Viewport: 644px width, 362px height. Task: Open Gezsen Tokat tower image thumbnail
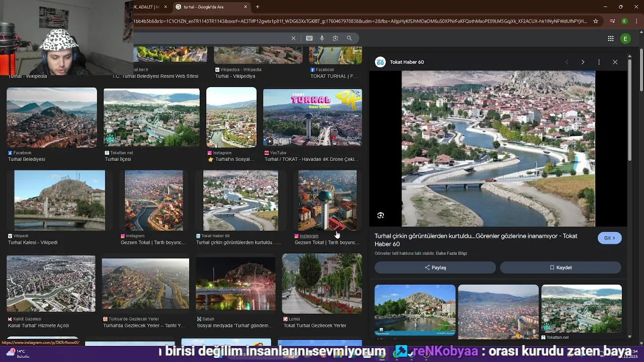(328, 200)
